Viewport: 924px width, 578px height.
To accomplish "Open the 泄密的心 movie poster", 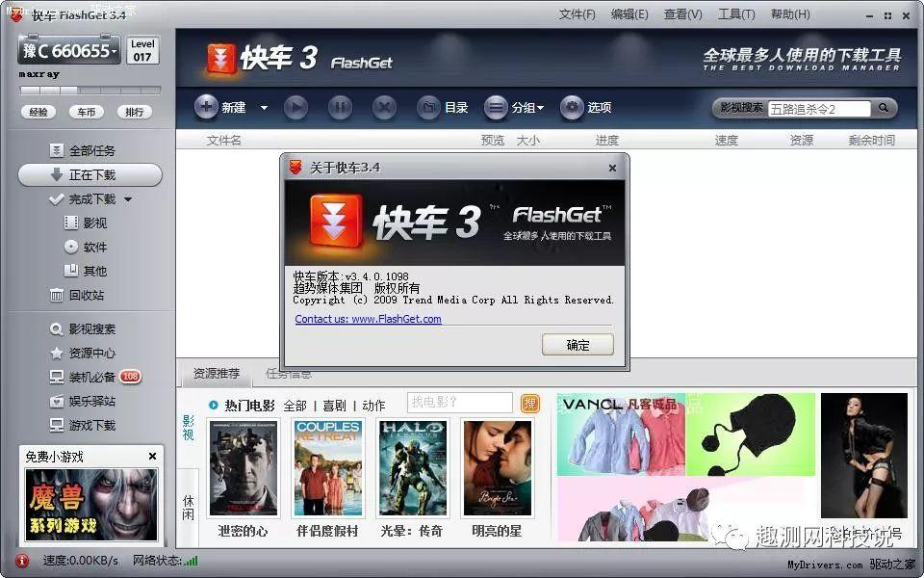I will [x=244, y=468].
